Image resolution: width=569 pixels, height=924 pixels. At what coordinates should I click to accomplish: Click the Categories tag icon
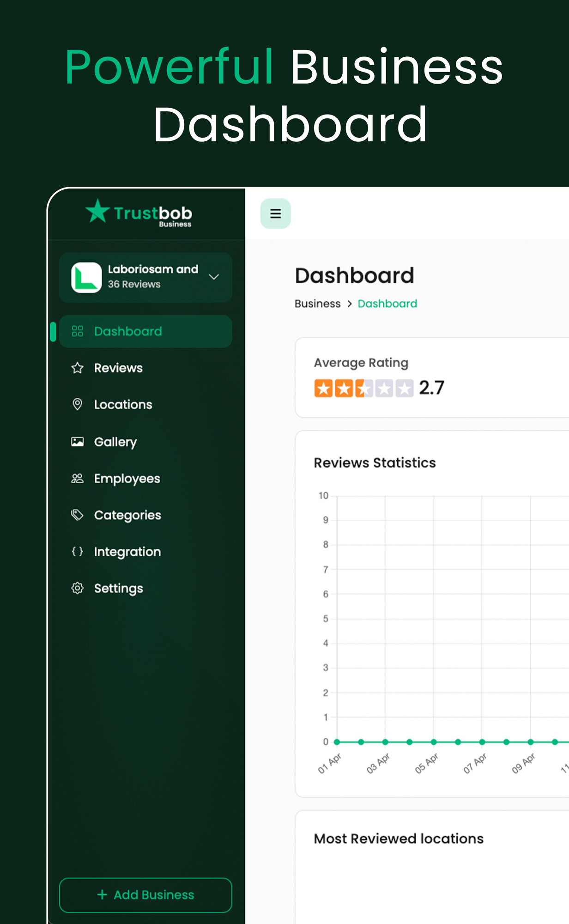(78, 515)
